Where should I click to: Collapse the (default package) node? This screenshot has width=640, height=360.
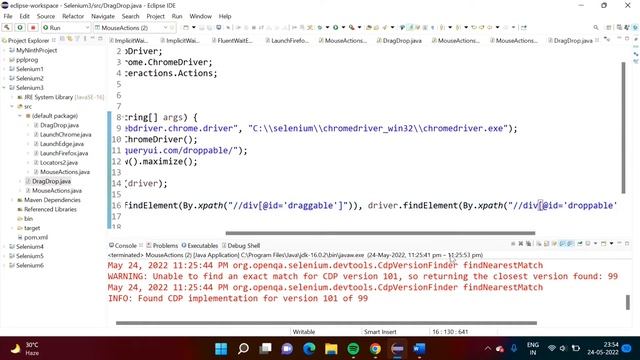(20, 116)
